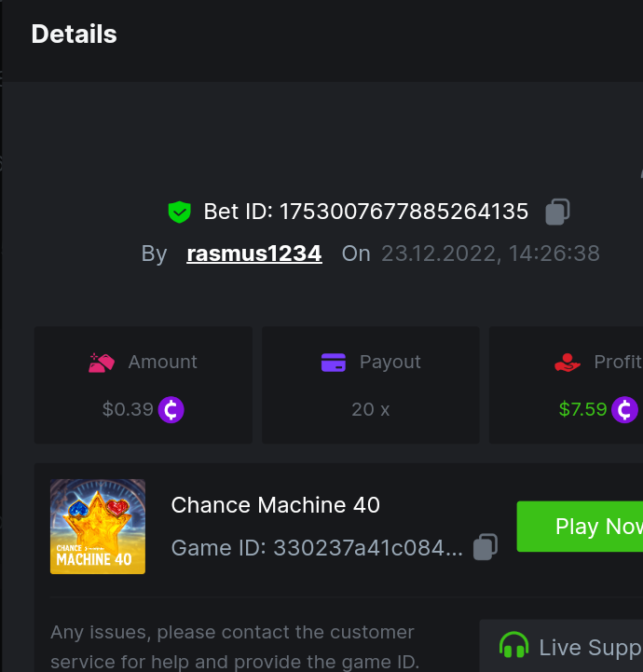Click the 20 x payout value
This screenshot has height=672, width=643.
[370, 409]
